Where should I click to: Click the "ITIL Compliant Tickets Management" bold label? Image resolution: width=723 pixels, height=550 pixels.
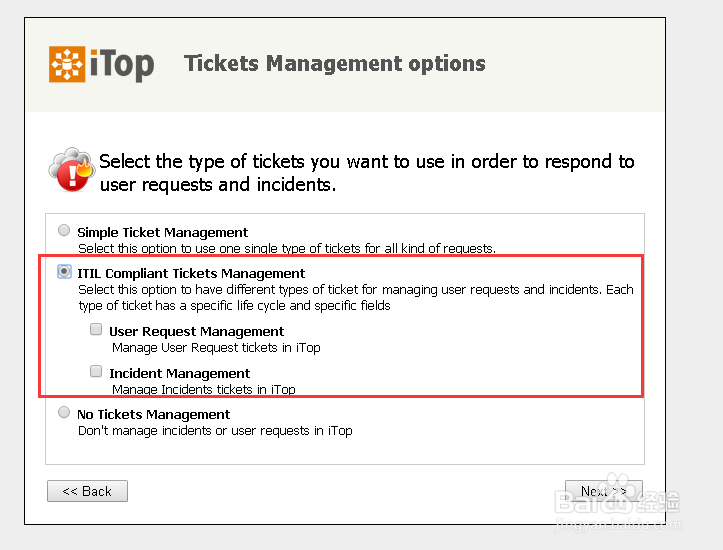(x=191, y=273)
